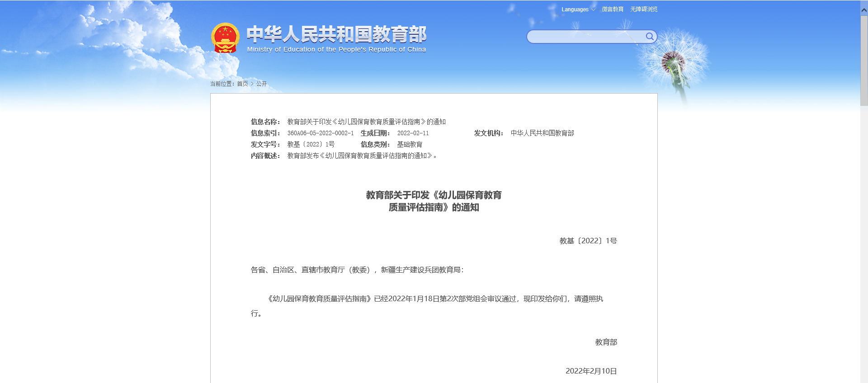Image resolution: width=868 pixels, height=383 pixels.
Task: Click the national emblem logo
Action: (225, 38)
